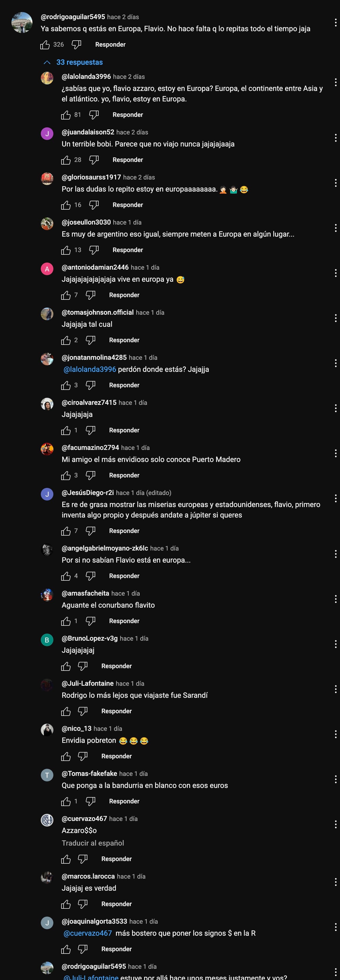Open the three-dot dropdown on Juli-Lafontaine's comment

click(x=336, y=689)
